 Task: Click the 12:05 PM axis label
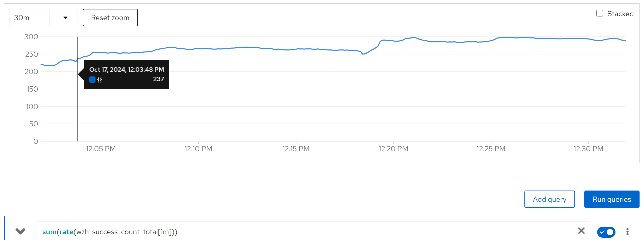[x=101, y=149]
